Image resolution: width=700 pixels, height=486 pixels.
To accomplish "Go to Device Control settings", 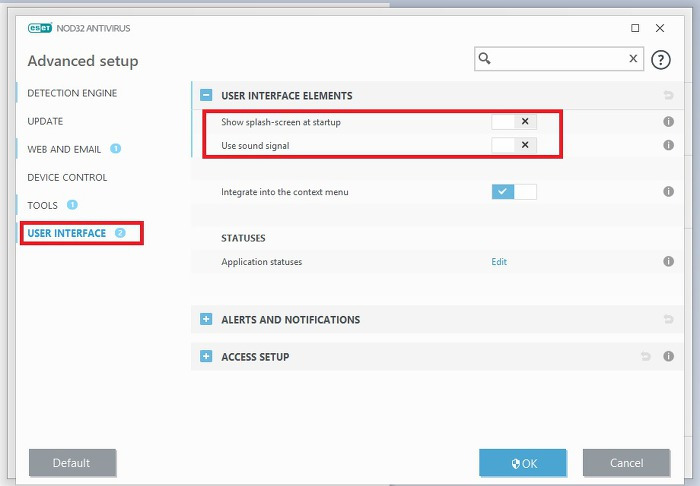I will pos(67,178).
